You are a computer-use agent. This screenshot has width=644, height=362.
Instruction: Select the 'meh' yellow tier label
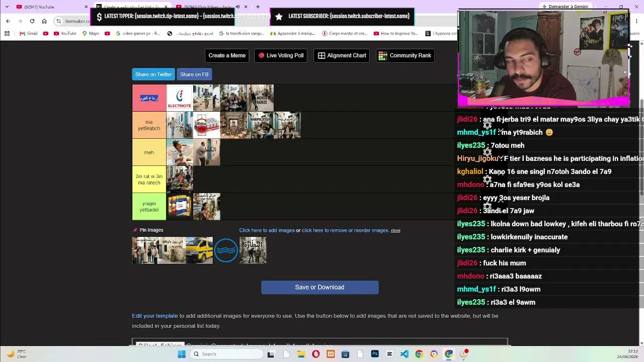pyautogui.click(x=149, y=152)
